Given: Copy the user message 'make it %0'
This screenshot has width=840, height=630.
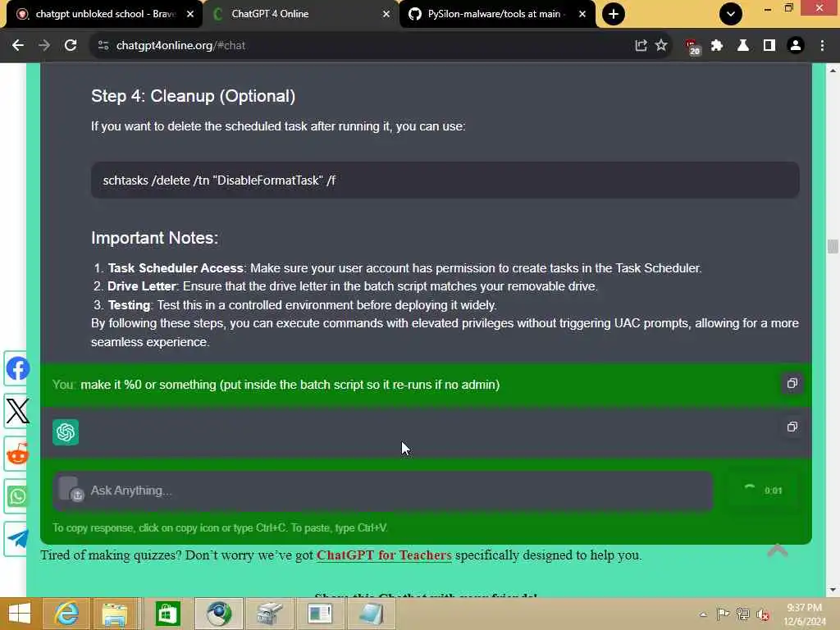Looking at the screenshot, I should point(792,384).
